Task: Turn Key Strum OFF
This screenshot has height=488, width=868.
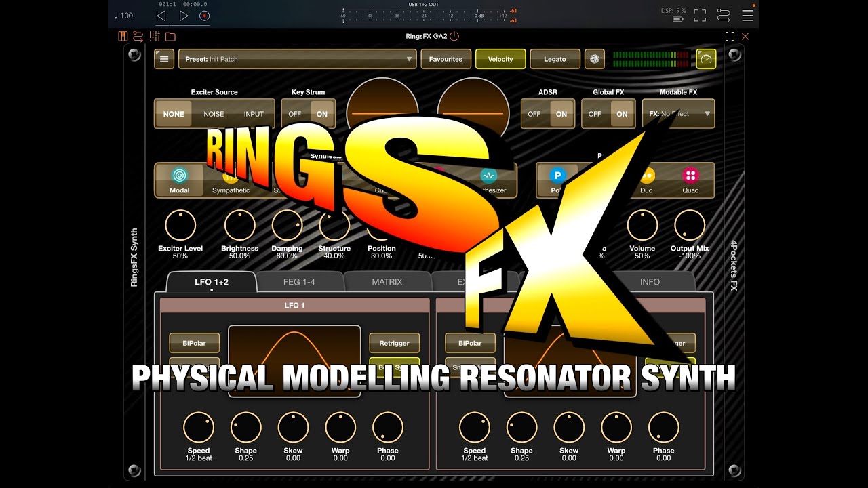Action: click(x=295, y=114)
